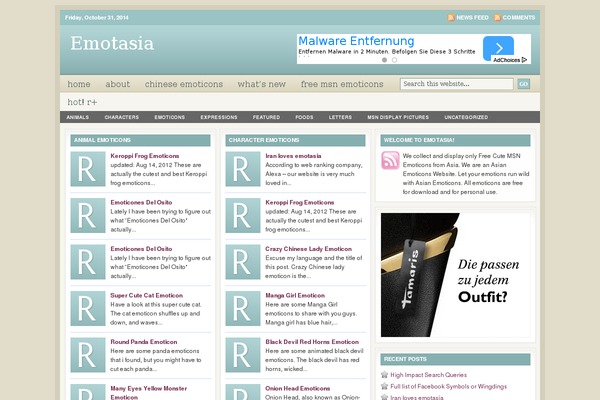Open thumbnail for Super Cute Cat Emoticon
The height and width of the screenshot is (400, 600).
[x=88, y=309]
